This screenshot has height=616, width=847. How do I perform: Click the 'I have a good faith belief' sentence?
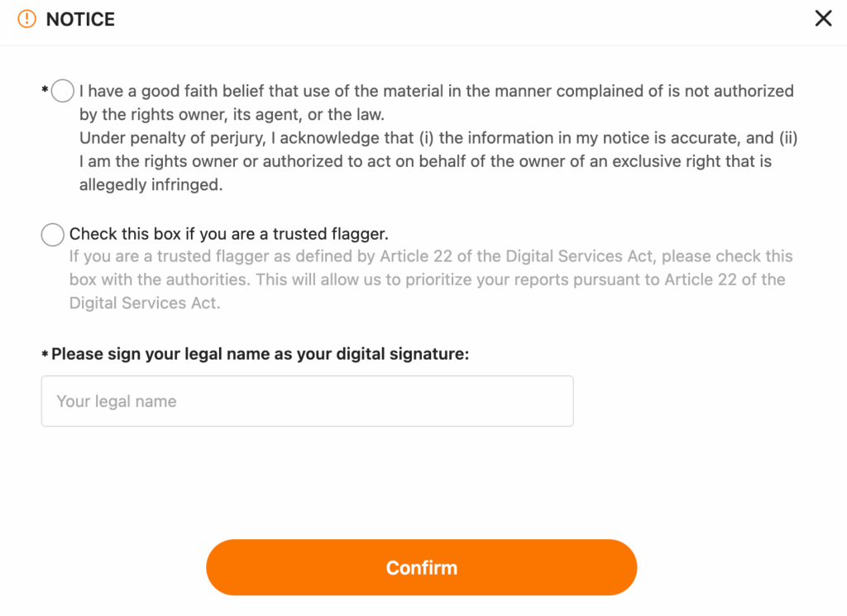coord(437,91)
